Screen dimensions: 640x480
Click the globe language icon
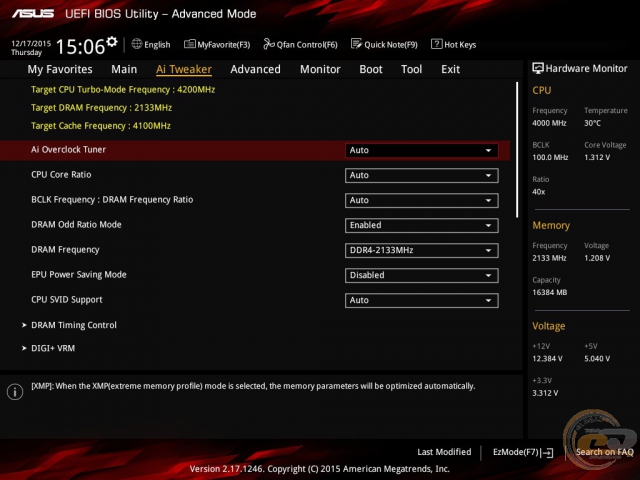coord(137,44)
